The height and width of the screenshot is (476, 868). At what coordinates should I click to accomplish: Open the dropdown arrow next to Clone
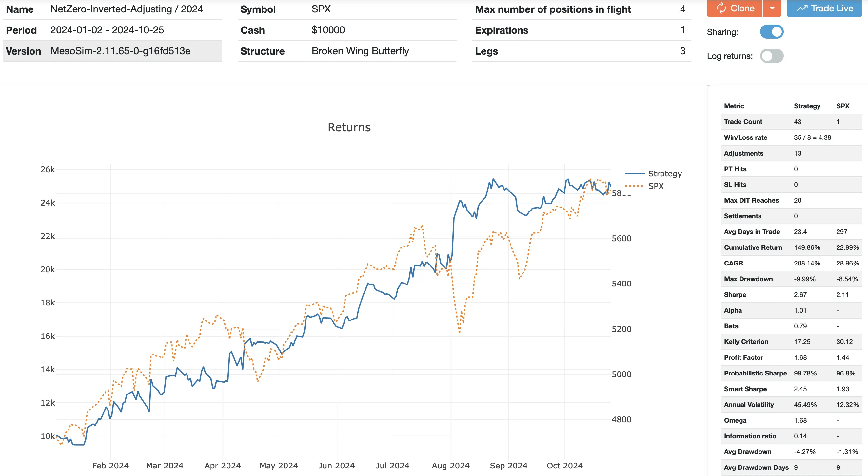[772, 8]
